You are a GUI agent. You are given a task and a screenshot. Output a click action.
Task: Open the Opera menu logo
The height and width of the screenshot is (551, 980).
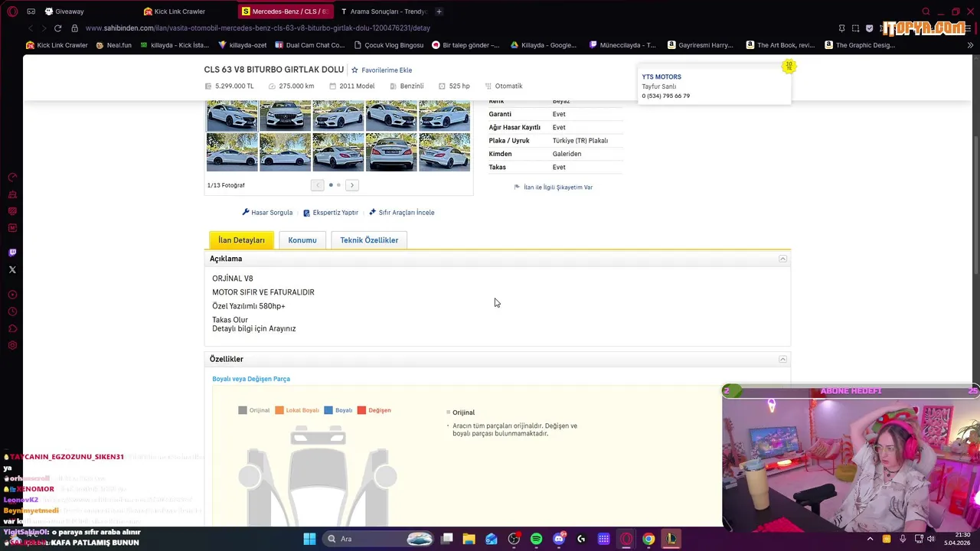point(12,11)
